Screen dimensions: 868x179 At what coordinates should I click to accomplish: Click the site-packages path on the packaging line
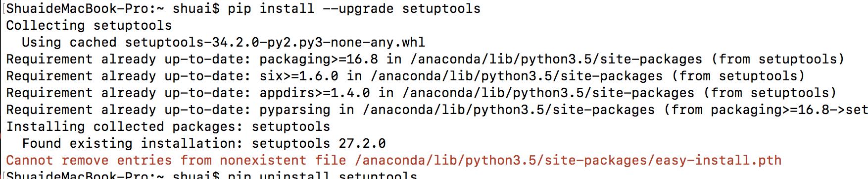click(556, 60)
